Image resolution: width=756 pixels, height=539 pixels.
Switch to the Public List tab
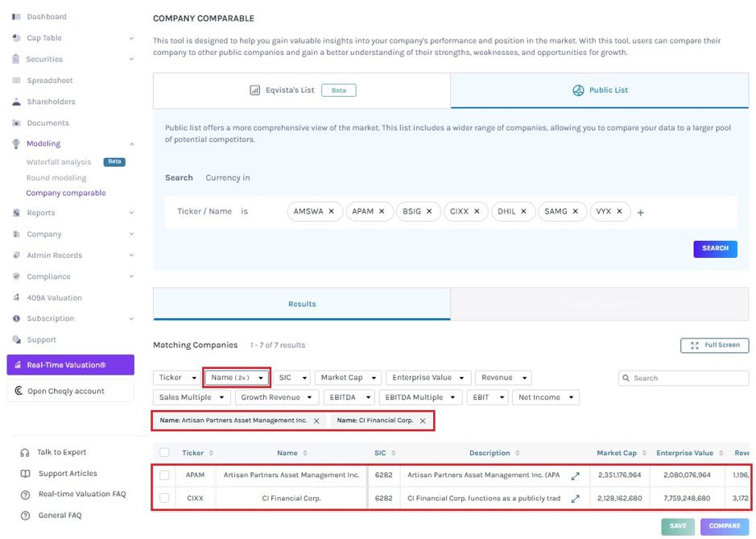pos(600,90)
